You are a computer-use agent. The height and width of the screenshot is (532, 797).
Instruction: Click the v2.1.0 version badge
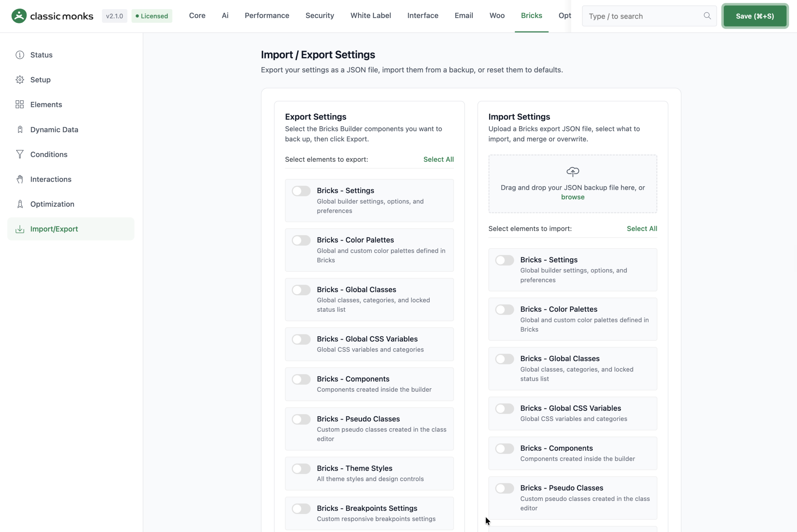pos(114,16)
